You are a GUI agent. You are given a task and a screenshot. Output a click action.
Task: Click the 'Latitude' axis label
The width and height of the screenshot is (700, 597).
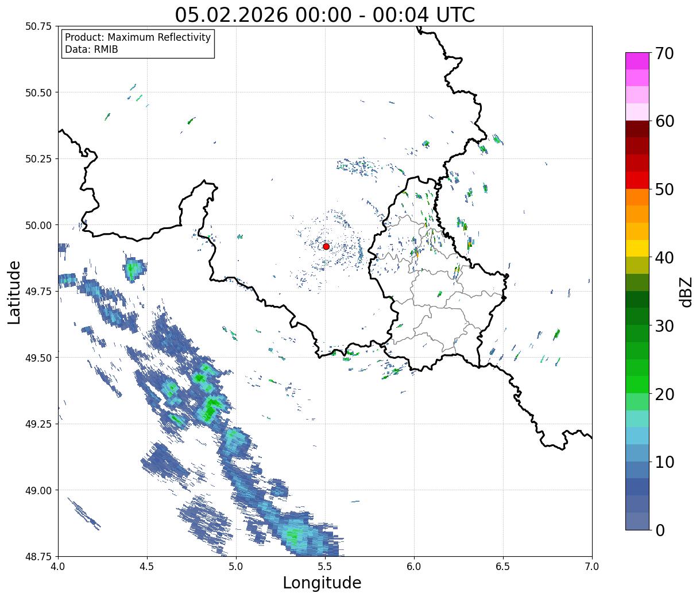[x=14, y=292]
